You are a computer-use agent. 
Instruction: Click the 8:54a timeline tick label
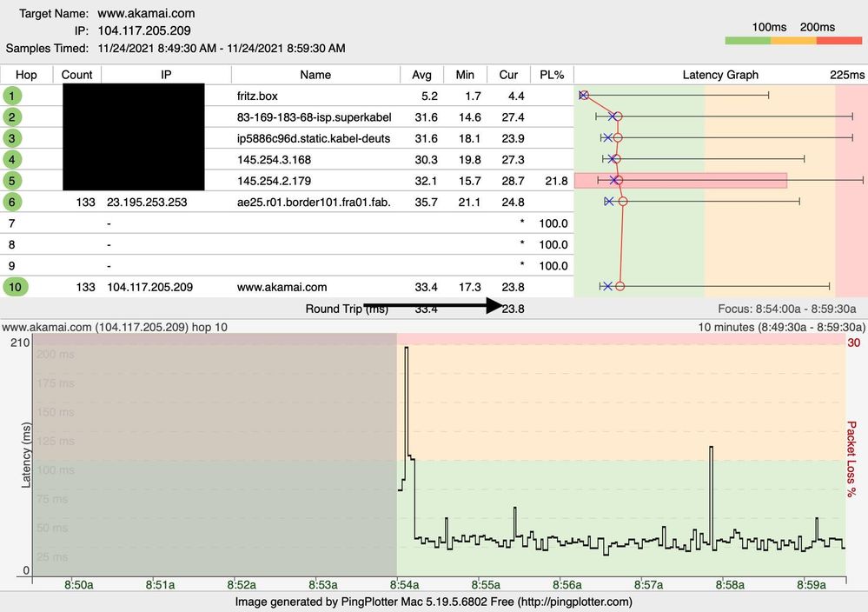click(x=404, y=584)
